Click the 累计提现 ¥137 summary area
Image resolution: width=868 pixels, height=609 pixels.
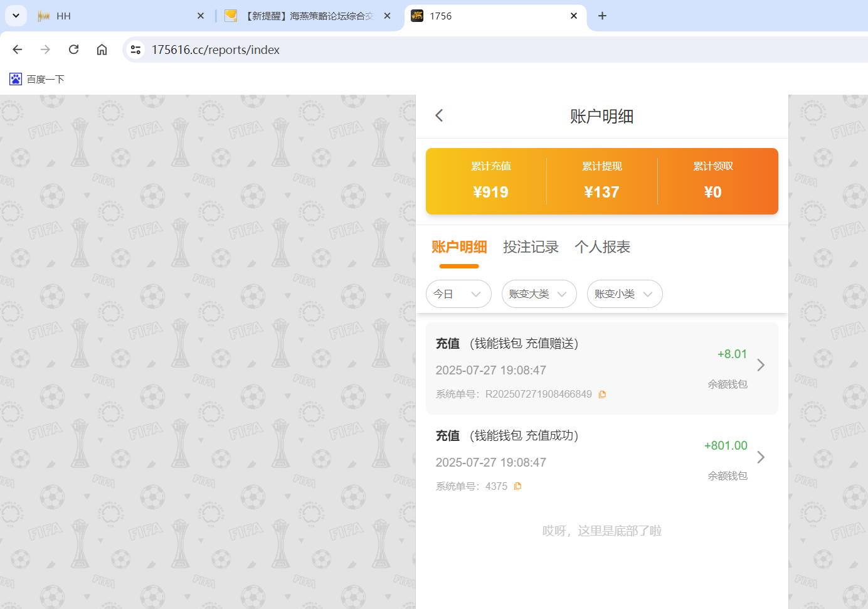pyautogui.click(x=601, y=181)
